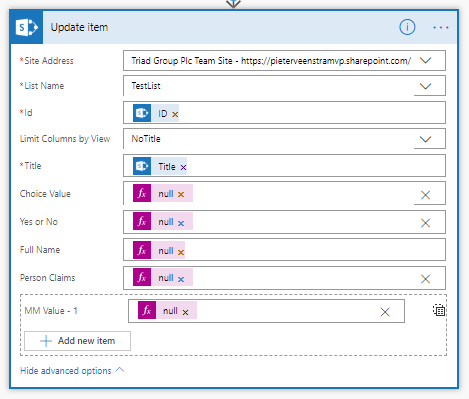Click the SharePoint icon on ID token
Viewport: 469px width, 399px height.
pyautogui.click(x=142, y=113)
